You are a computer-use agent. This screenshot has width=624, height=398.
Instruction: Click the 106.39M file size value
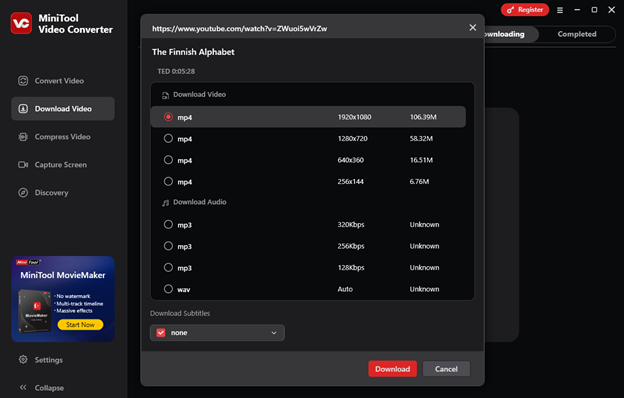pyautogui.click(x=423, y=117)
